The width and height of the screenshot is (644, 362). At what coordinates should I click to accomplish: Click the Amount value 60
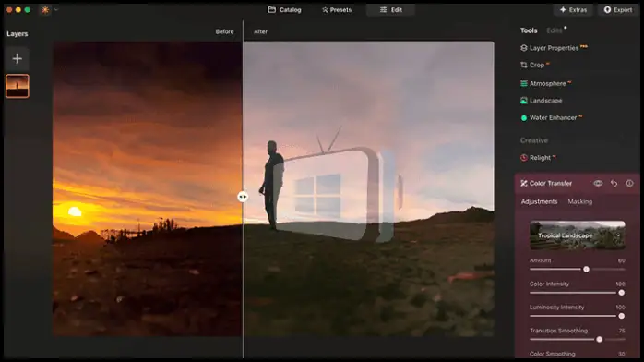tap(622, 260)
